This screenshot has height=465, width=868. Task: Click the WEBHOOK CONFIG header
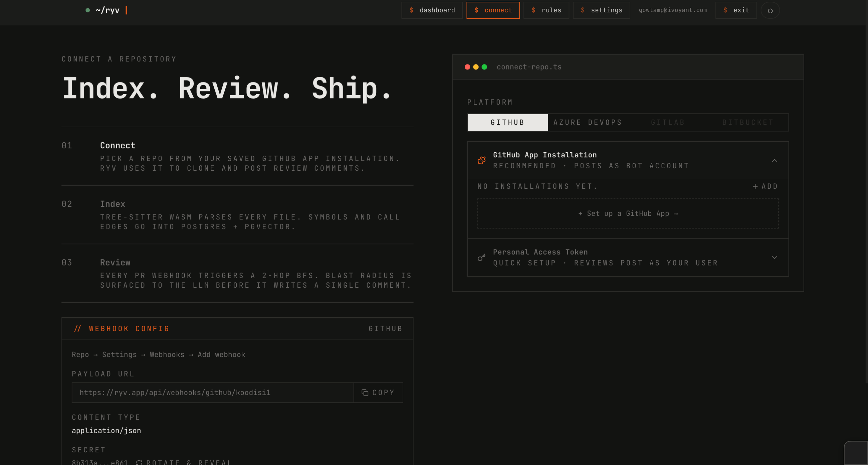tap(122, 329)
